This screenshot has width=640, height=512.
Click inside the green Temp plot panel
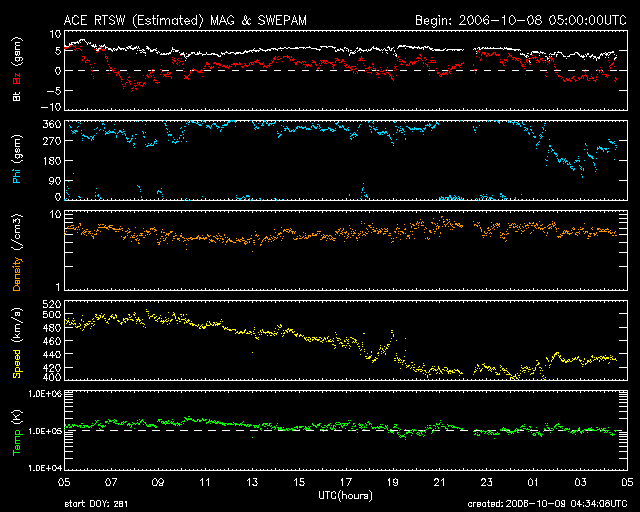[x=346, y=430]
